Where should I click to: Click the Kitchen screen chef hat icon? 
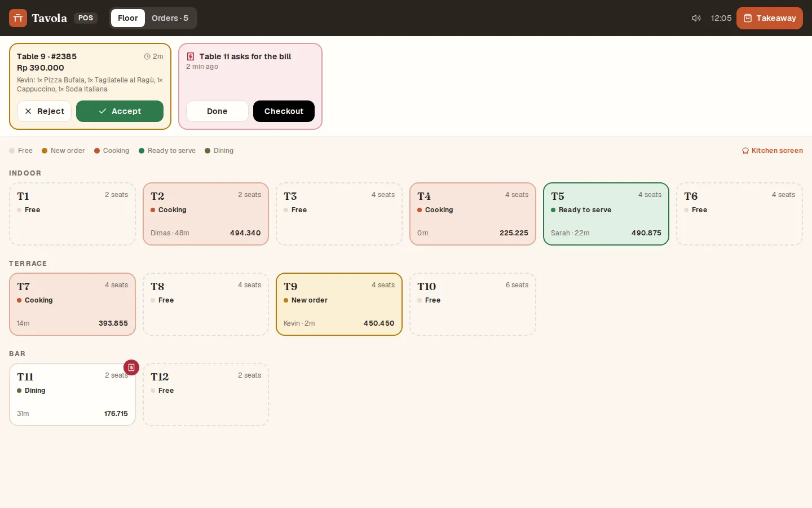745,151
